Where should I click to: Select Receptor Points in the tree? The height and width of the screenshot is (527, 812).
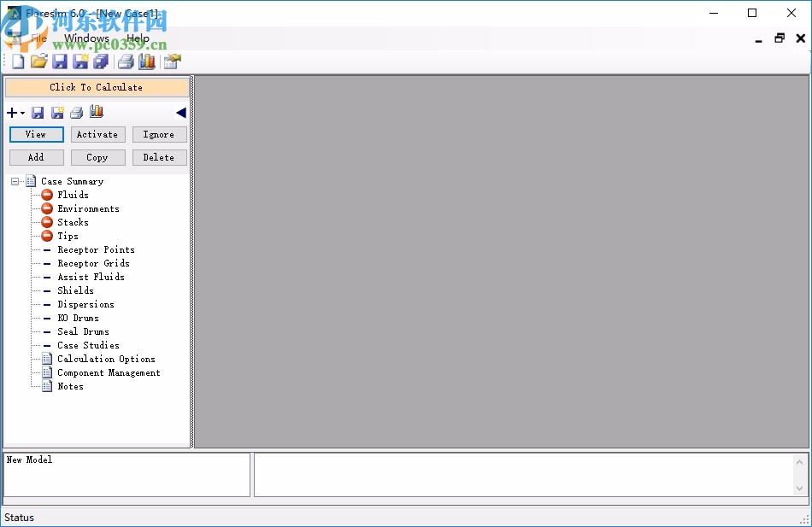[96, 249]
